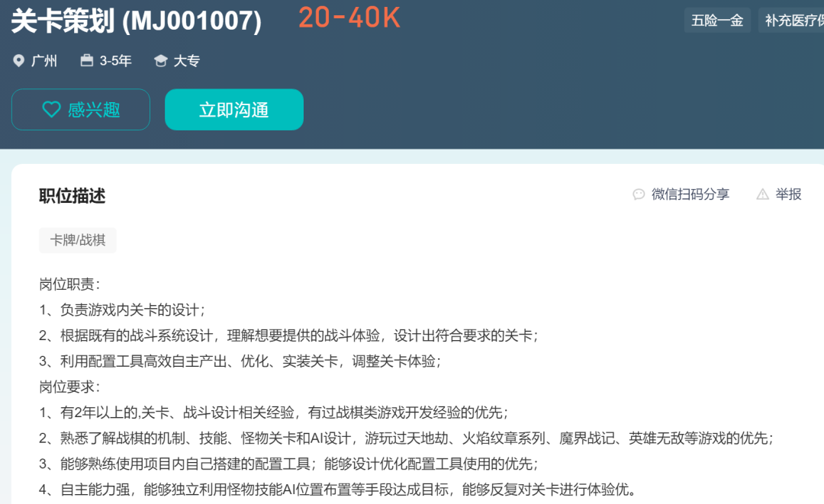The image size is (824, 504).
Task: Select the 职位描述 section header
Action: click(x=72, y=196)
